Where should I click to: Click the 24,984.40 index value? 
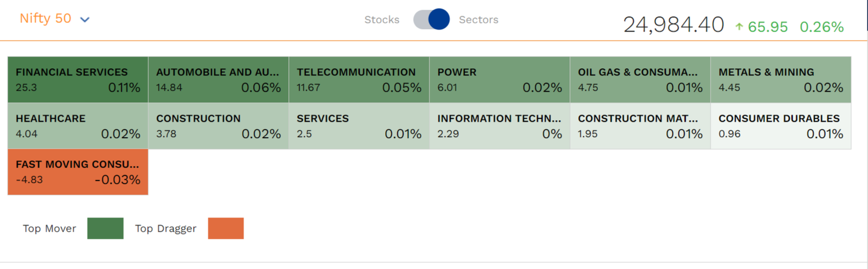(x=673, y=25)
